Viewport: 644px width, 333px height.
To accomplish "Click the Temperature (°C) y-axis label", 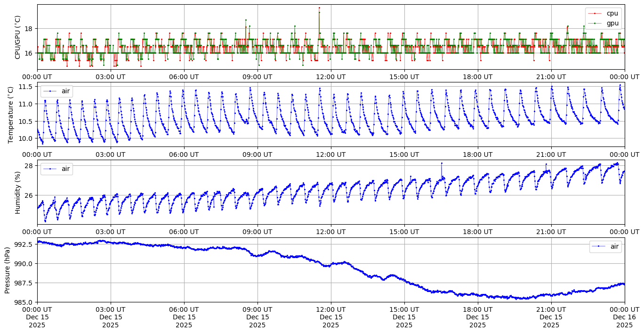I will (11, 114).
